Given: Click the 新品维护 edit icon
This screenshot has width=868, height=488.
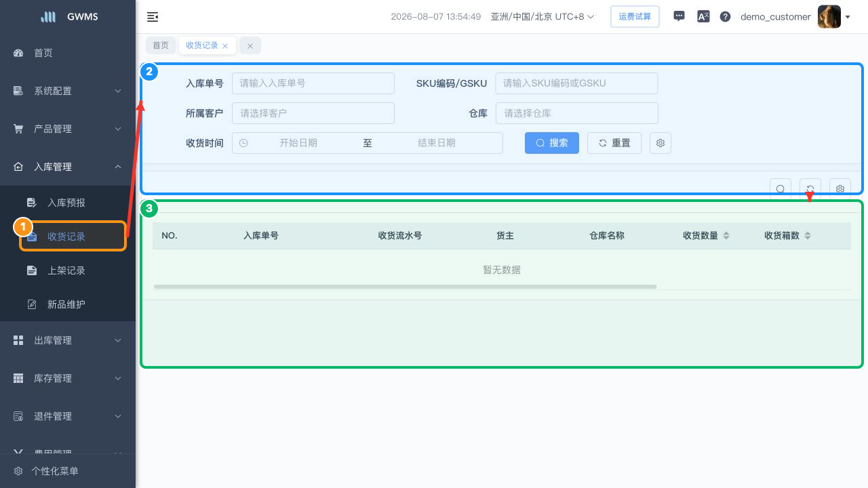Looking at the screenshot, I should (x=31, y=304).
